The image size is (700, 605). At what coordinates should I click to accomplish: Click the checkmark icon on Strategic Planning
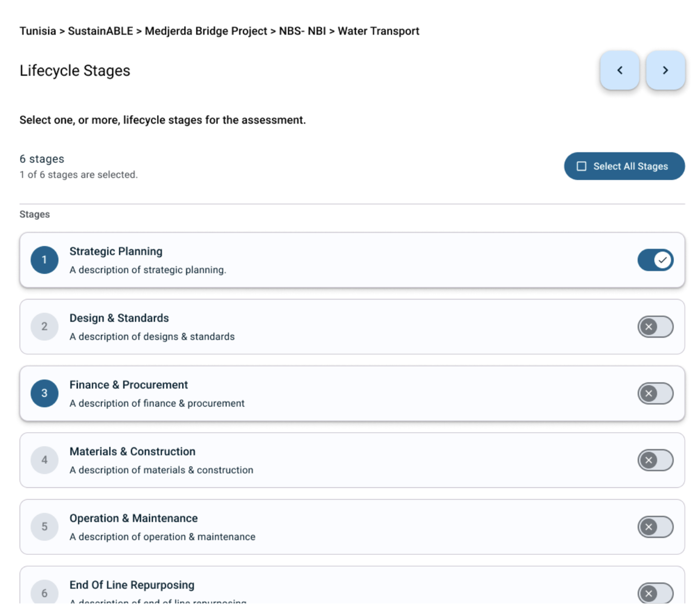pos(662,259)
